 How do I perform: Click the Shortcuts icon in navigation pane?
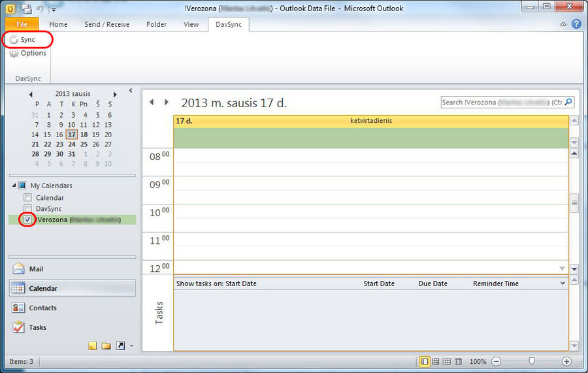click(x=120, y=346)
